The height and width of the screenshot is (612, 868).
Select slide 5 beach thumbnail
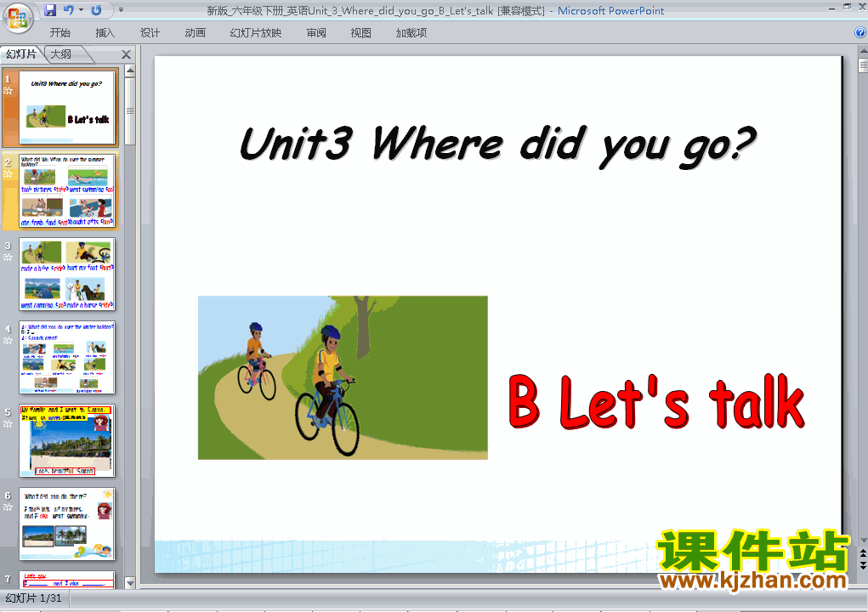click(x=67, y=440)
